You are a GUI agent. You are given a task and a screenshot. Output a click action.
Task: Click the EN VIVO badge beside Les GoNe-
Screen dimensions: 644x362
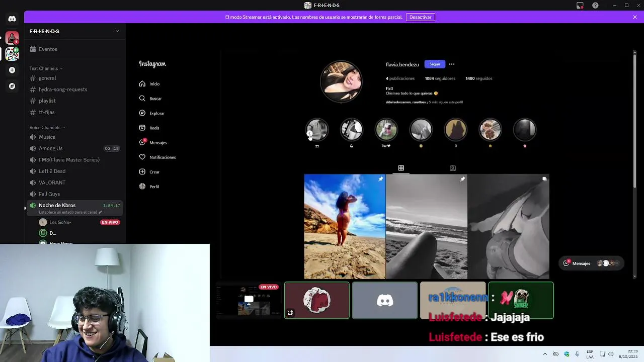tap(110, 222)
